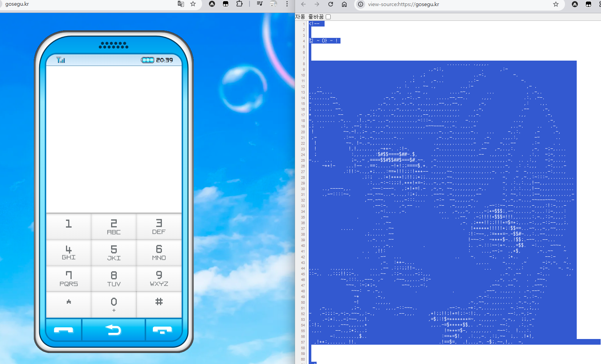Click source line number 11
The width and height of the screenshot is (601, 364).
tap(303, 81)
